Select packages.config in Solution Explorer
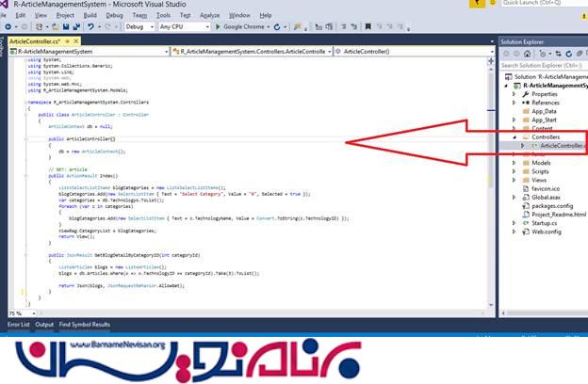 (x=552, y=206)
